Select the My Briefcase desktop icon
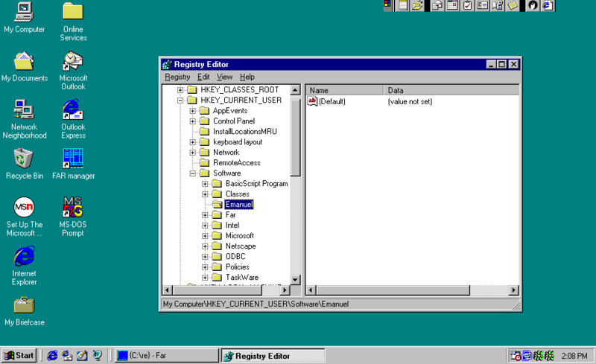The image size is (596, 364). (x=25, y=312)
